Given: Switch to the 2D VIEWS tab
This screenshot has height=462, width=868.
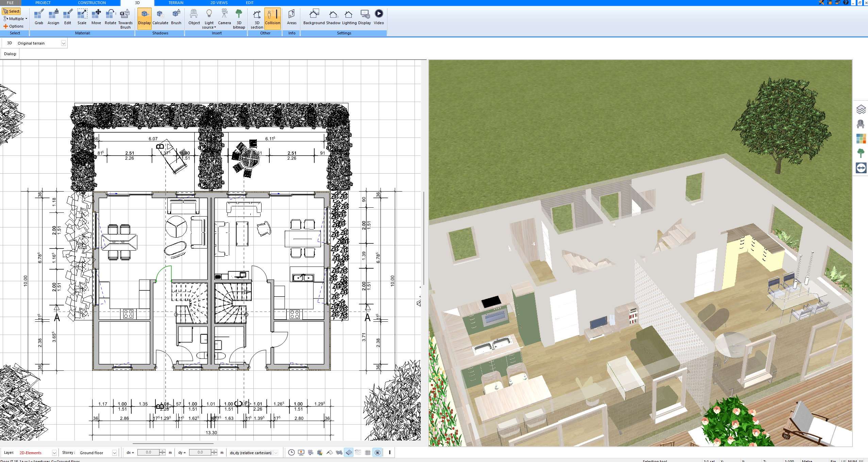Looking at the screenshot, I should point(219,3).
